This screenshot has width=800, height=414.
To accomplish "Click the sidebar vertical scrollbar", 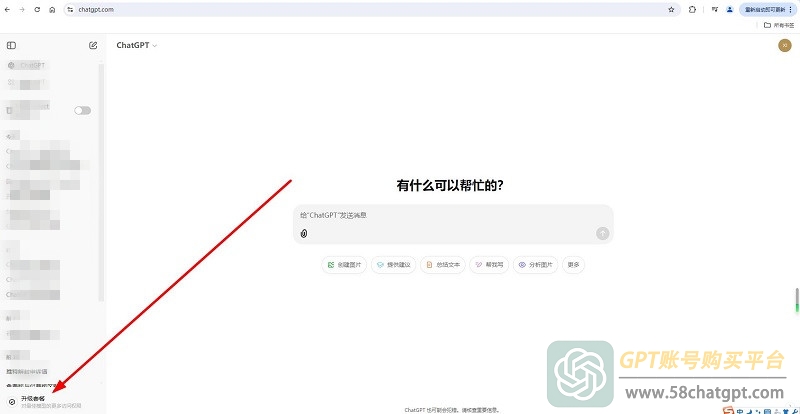I will (101, 182).
